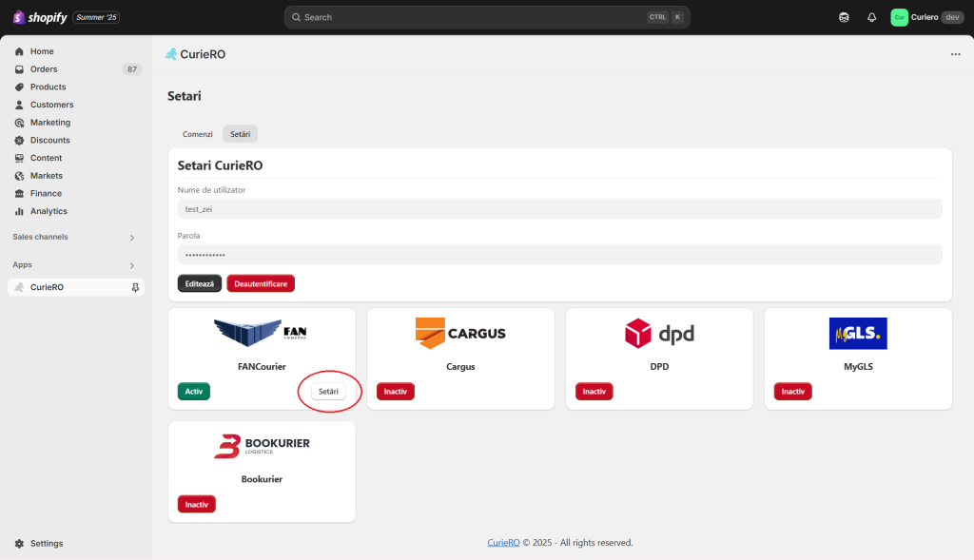Navigate to Marketing

(50, 123)
